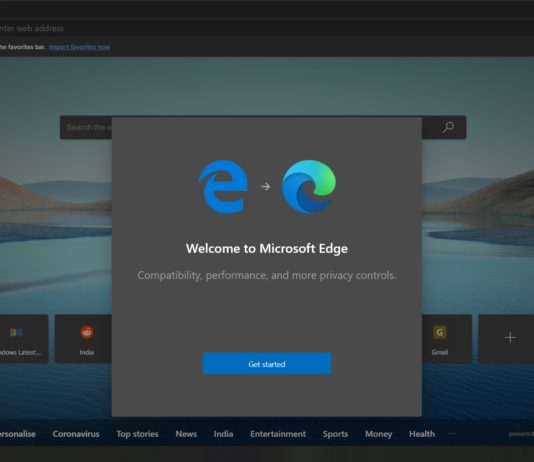Click the Welcome to Microsoft Edge heading
Viewport: 534px width, 462px height.
point(267,249)
